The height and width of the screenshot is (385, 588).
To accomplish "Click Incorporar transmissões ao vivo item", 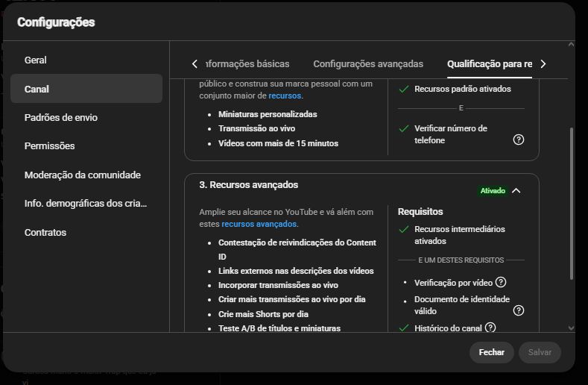I will (278, 285).
